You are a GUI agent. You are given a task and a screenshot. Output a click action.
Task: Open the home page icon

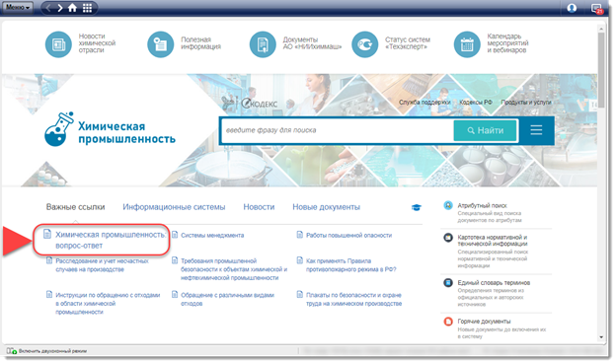pos(72,8)
